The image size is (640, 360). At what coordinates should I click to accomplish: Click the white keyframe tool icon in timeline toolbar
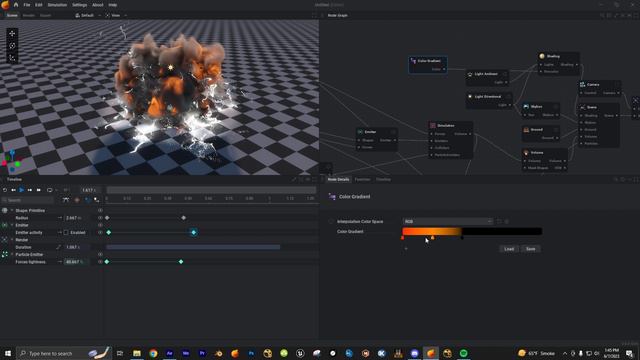pos(97,200)
